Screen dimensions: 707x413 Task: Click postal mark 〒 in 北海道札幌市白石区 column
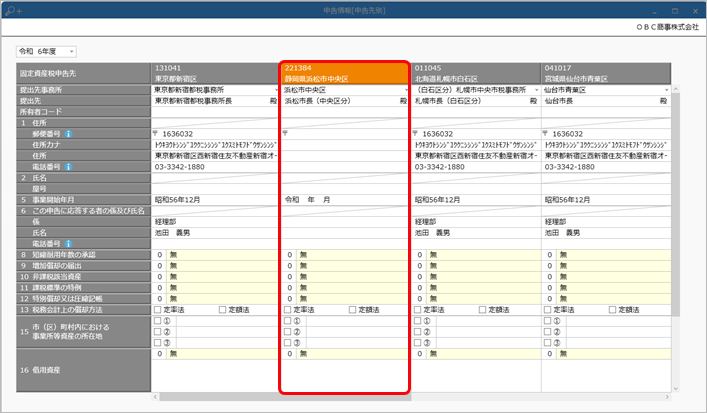(415, 133)
